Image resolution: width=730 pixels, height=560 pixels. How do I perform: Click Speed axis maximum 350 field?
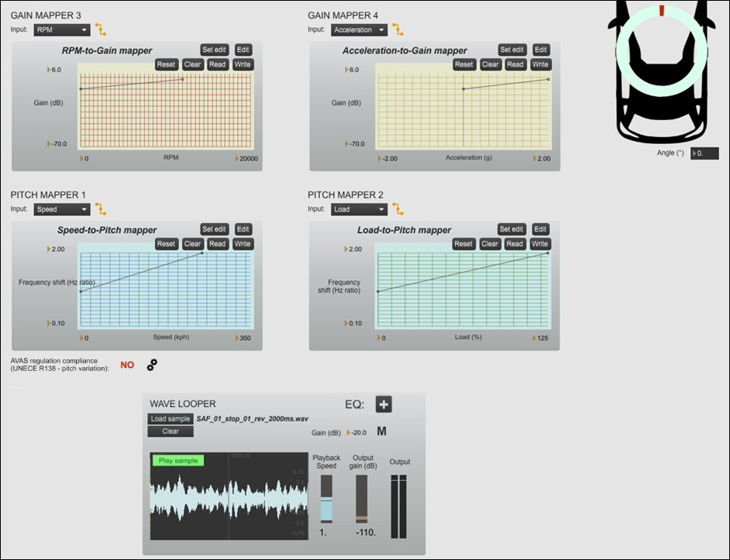(243, 338)
